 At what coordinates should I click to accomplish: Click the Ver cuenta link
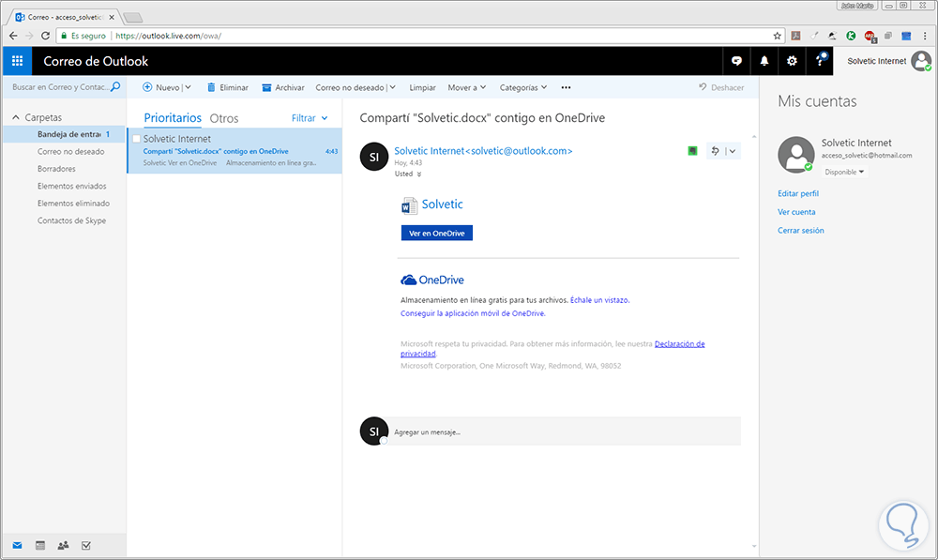[x=796, y=212]
